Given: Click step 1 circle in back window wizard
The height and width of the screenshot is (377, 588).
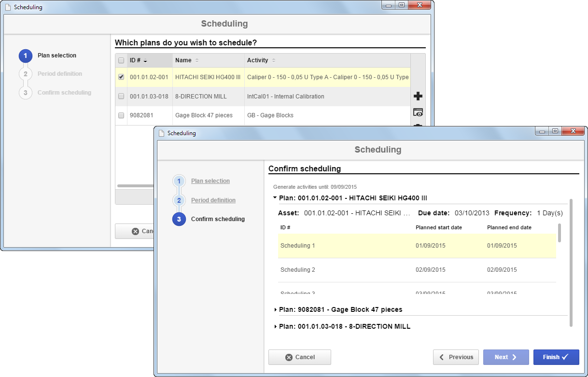Looking at the screenshot, I should [26, 56].
